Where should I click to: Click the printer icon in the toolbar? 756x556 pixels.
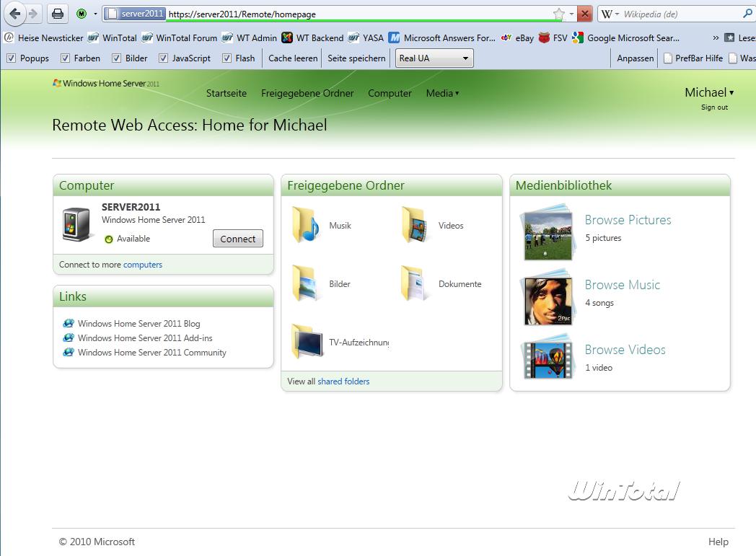tap(58, 14)
